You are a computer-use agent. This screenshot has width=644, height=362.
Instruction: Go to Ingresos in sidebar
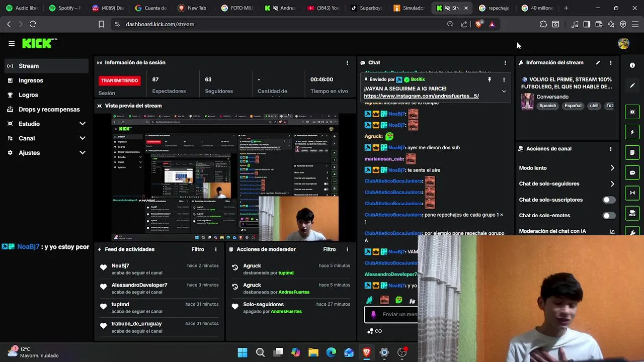pos(47,80)
